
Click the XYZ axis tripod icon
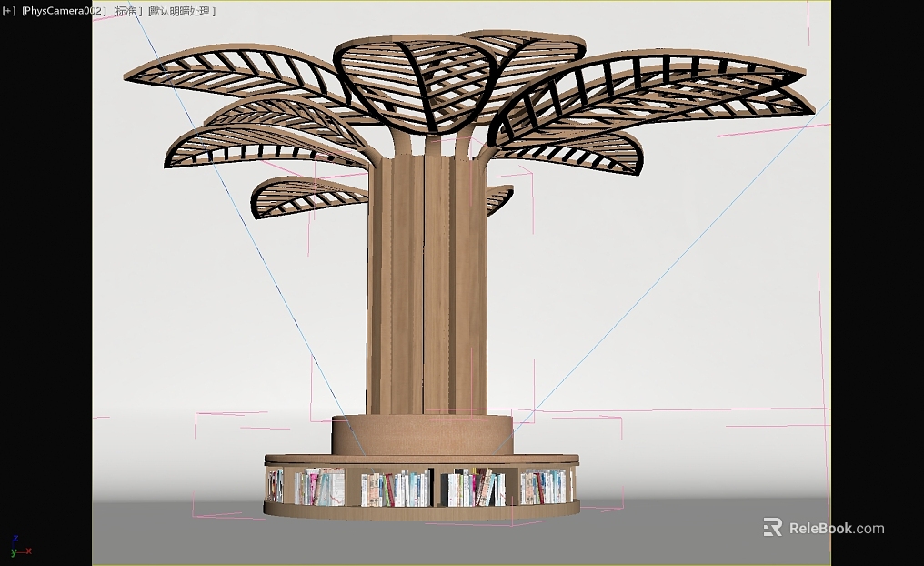[x=20, y=547]
